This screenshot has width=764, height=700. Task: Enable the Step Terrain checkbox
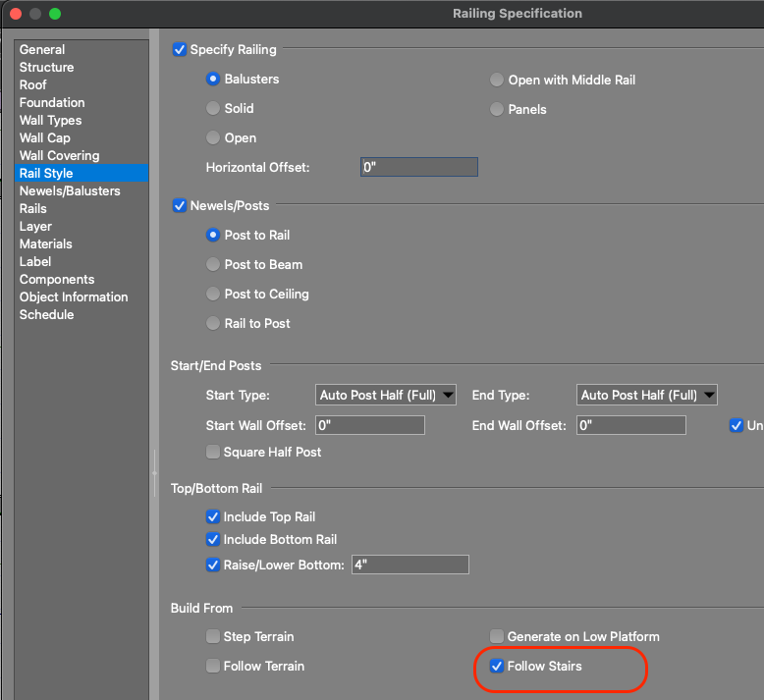pyautogui.click(x=213, y=637)
